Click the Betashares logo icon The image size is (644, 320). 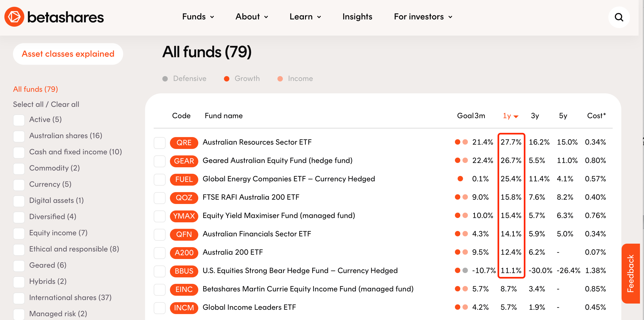[x=14, y=17]
